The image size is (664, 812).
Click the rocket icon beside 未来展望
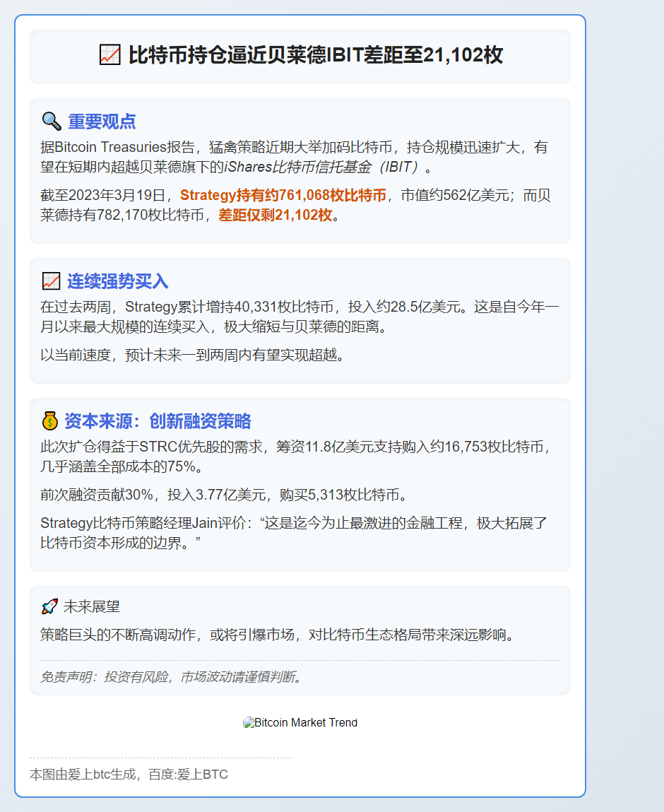coord(49,606)
